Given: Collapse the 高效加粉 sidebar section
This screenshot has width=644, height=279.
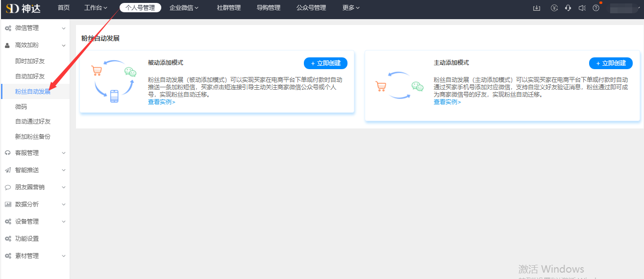Looking at the screenshot, I should click(34, 45).
